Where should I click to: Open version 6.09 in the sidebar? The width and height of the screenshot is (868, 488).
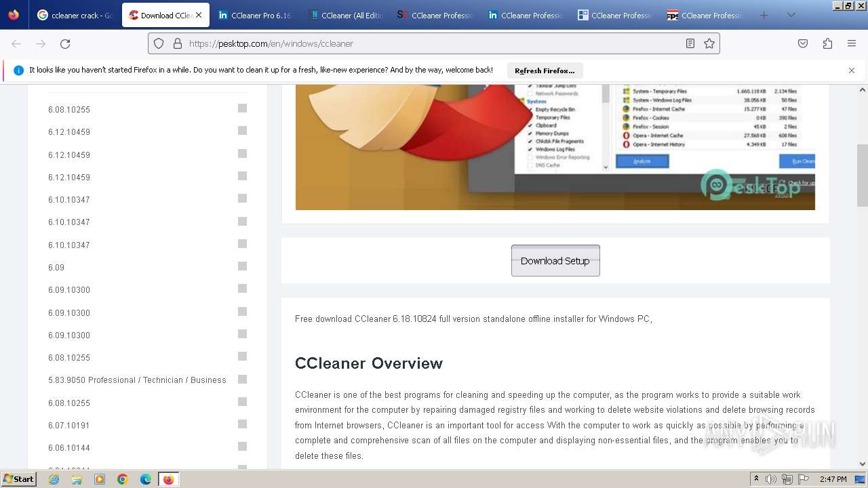coord(56,267)
